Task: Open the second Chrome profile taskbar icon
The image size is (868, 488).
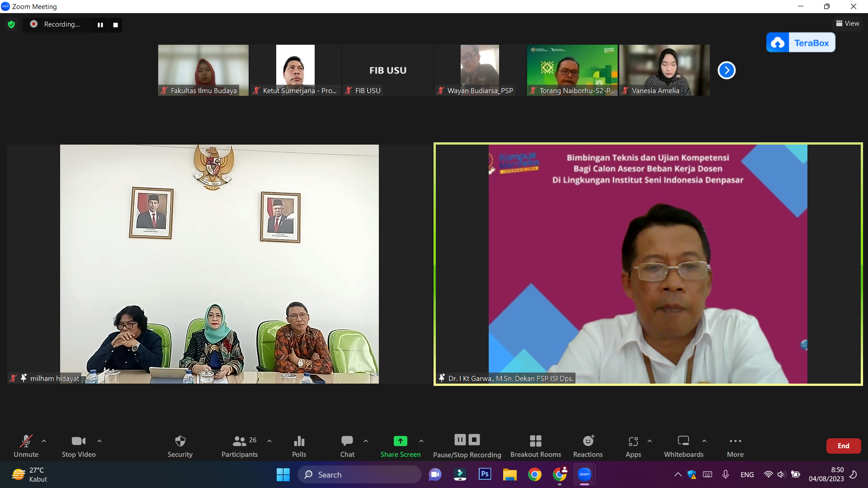Action: (x=560, y=474)
